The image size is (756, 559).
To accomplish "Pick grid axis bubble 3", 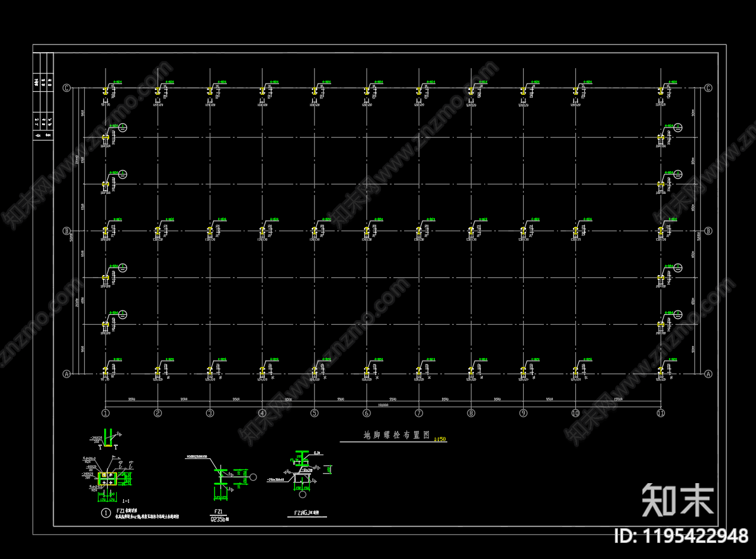I will point(210,413).
